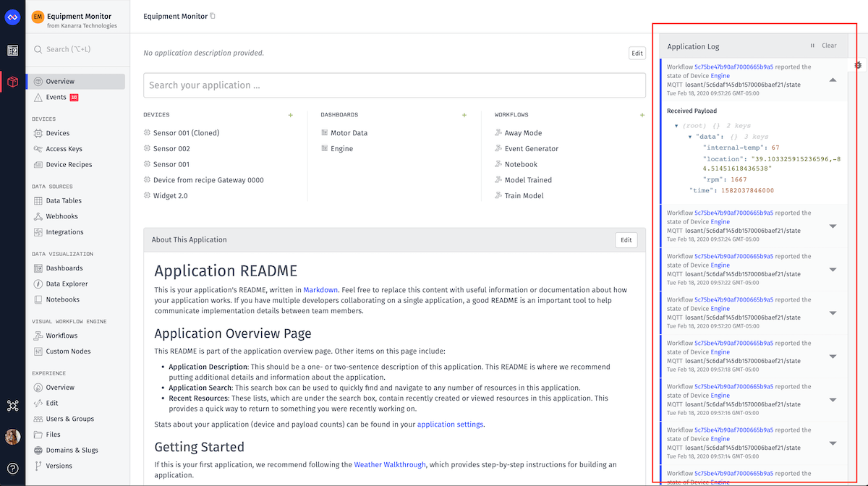Open the Train Model workflow
This screenshot has height=486, width=868.
coord(524,196)
